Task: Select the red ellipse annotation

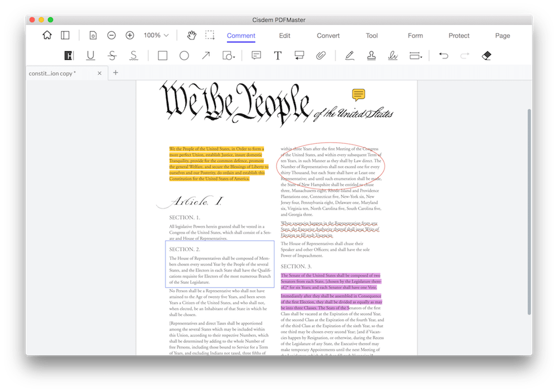Action: pos(330,167)
